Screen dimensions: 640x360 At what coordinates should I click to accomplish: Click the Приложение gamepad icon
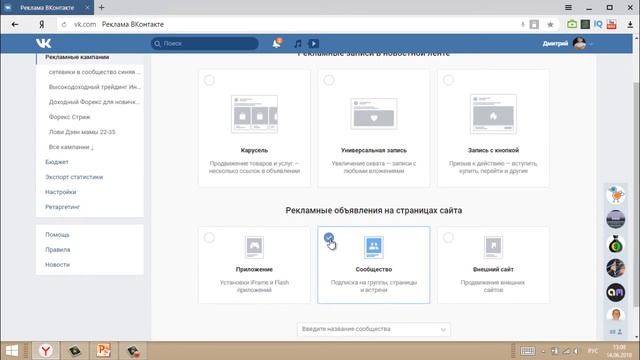254,247
